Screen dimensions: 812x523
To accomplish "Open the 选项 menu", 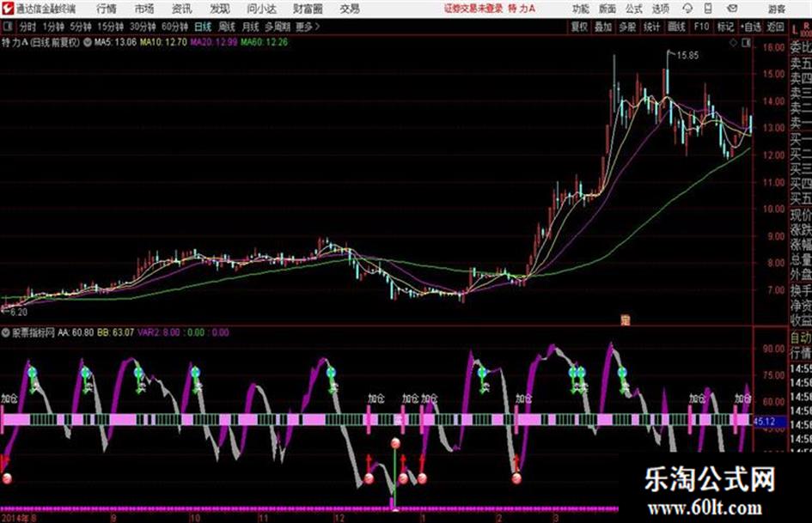I will click(660, 9).
